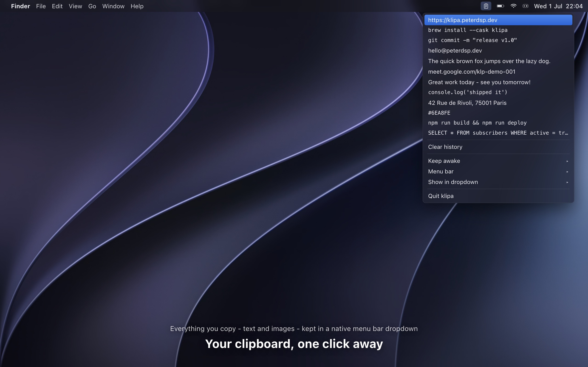Click the klipa clipboard icon in menu bar
Screen dimensions: 588x367
486,6
